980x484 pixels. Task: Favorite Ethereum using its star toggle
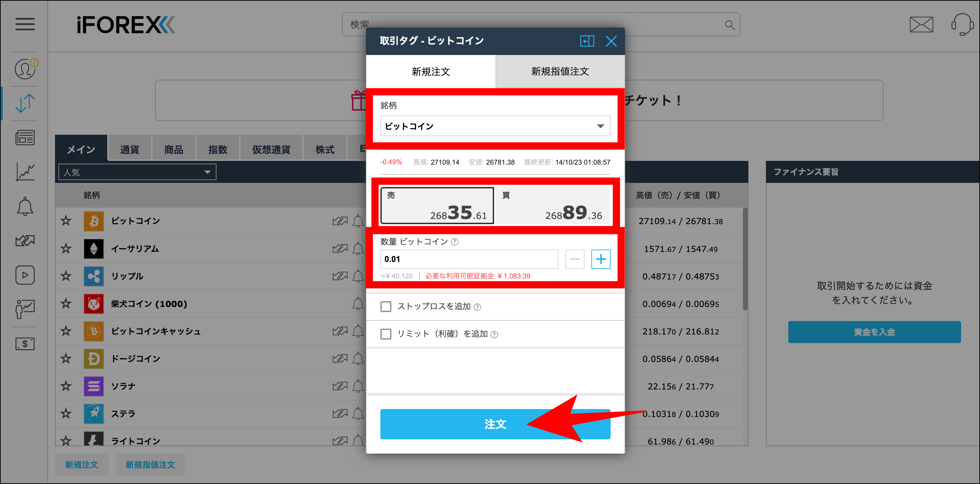(x=66, y=249)
